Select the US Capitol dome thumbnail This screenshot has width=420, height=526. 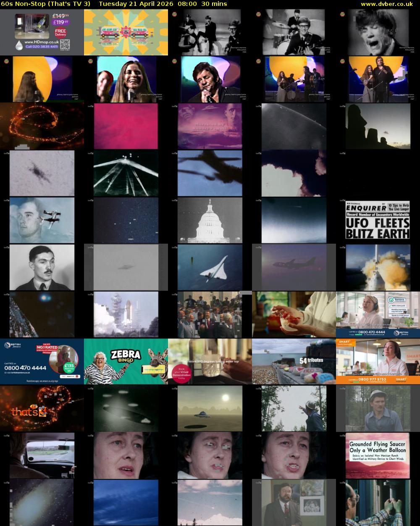coord(210,221)
